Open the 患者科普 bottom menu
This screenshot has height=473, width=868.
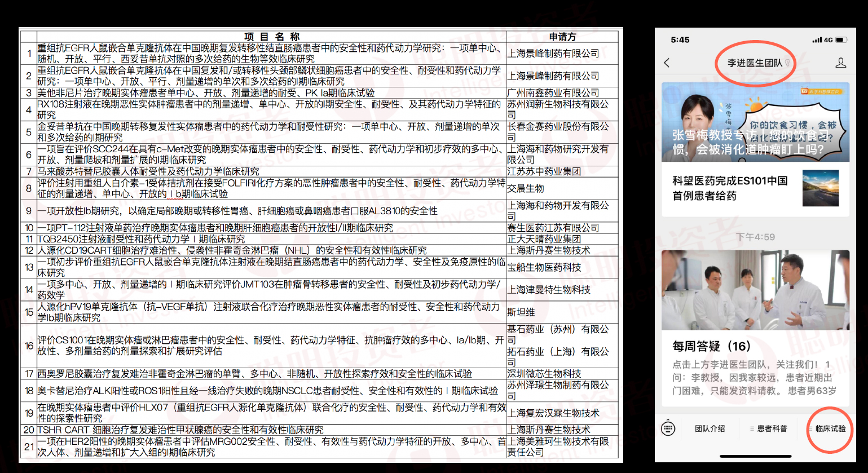[768, 428]
